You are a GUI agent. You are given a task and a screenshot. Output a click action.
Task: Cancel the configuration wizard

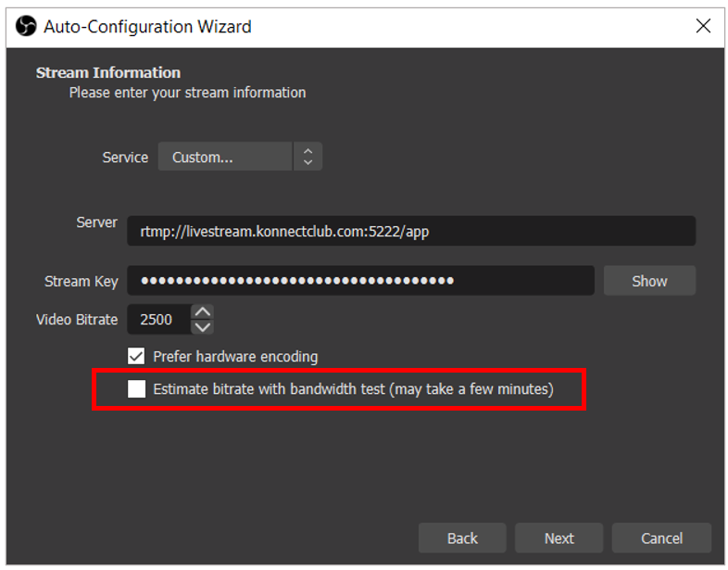pyautogui.click(x=661, y=538)
